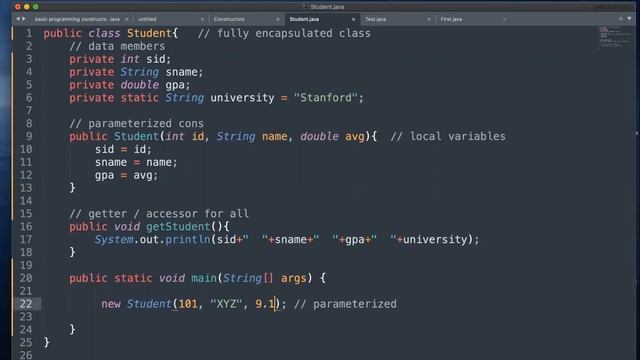Close the untitled tab
The width and height of the screenshot is (640, 360).
coord(202,19)
